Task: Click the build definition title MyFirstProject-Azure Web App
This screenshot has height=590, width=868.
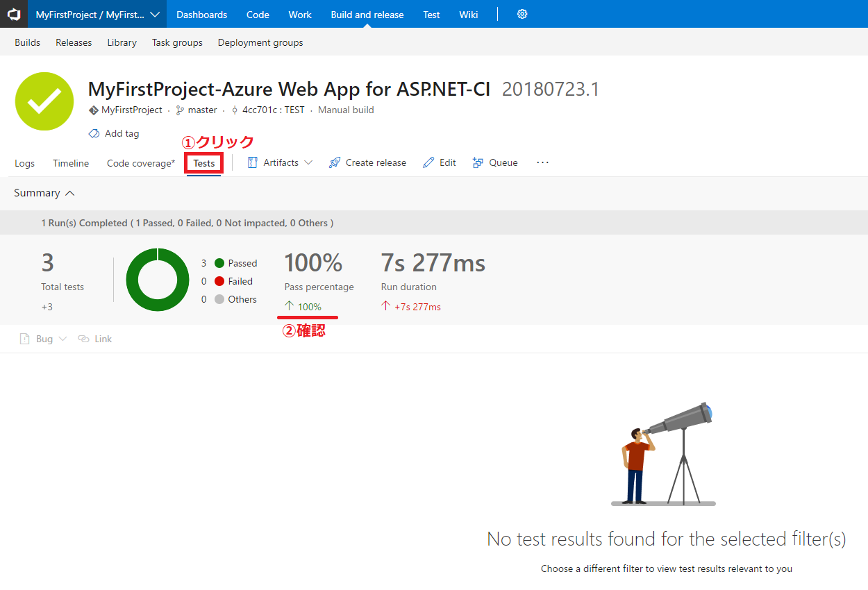Action: pyautogui.click(x=289, y=90)
